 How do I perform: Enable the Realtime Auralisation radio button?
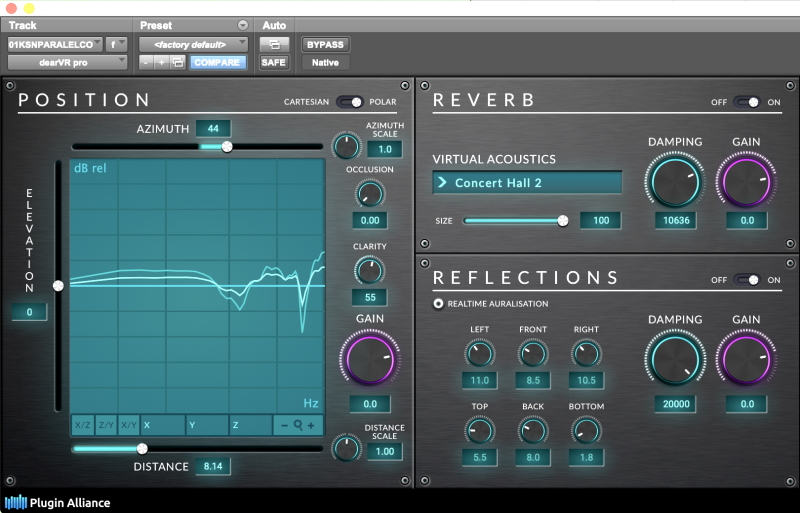[x=438, y=303]
